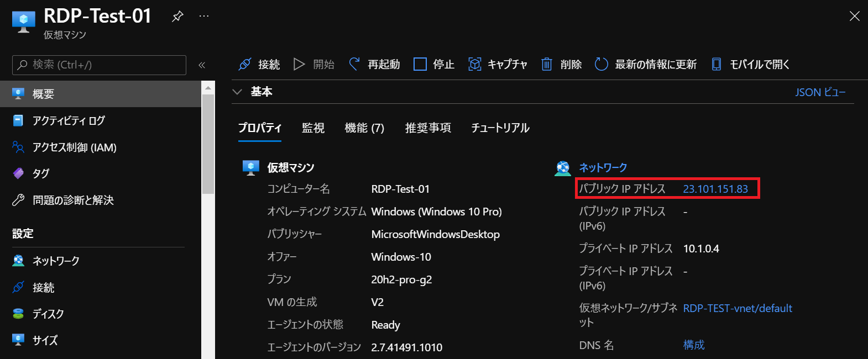Select the プロパティ tab
The image size is (868, 359).
coord(260,128)
